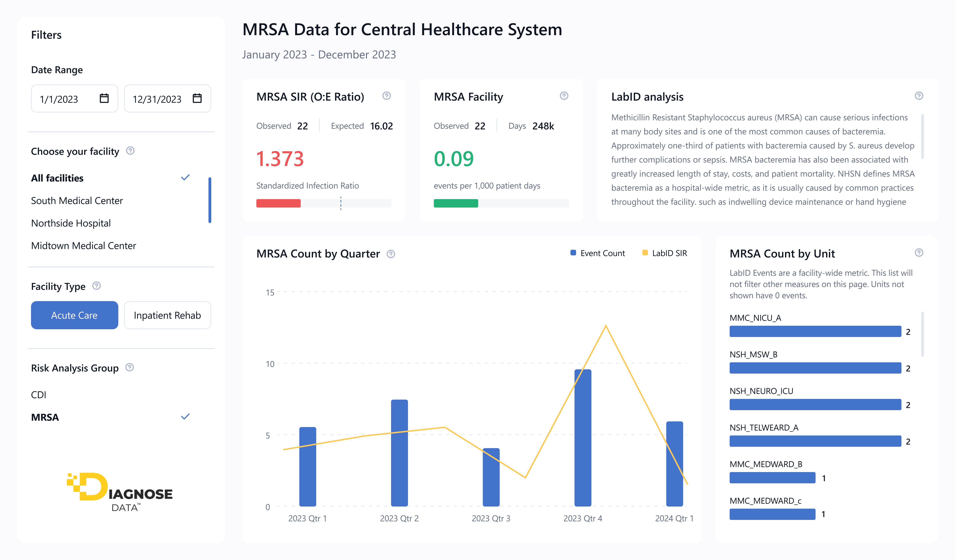Open calendar for the start date field
This screenshot has width=955, height=560.
point(104,98)
